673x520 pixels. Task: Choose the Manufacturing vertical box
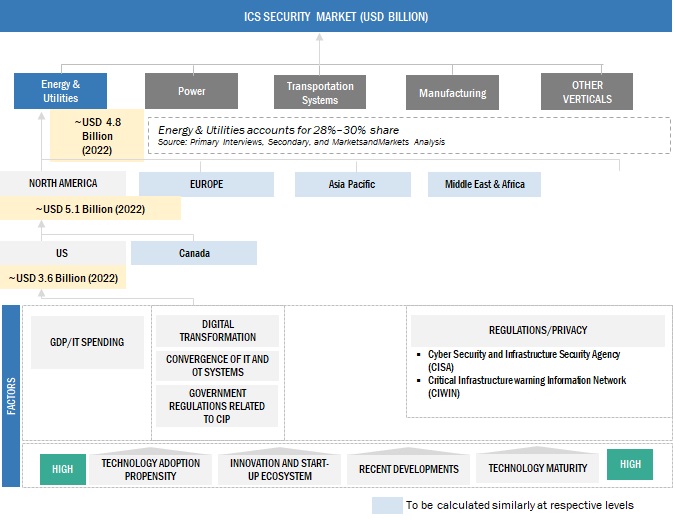452,92
